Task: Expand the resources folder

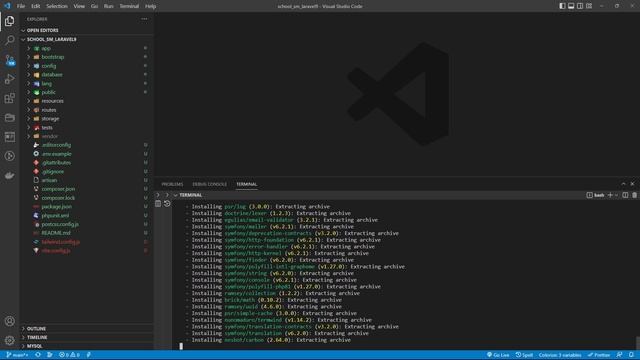Action: point(87,101)
